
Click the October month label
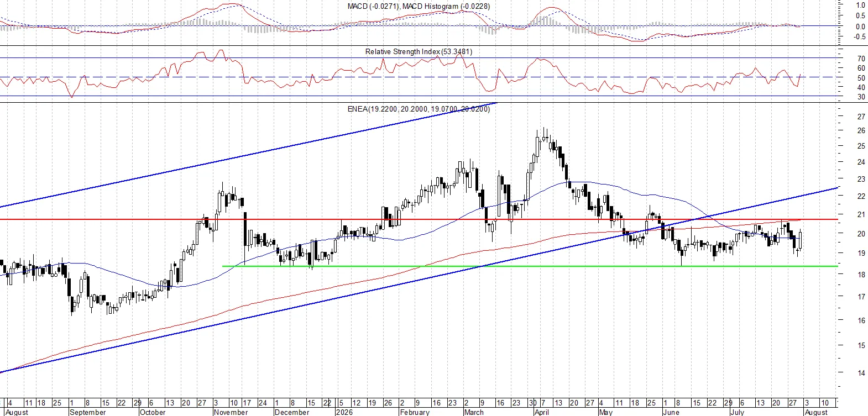(153, 412)
